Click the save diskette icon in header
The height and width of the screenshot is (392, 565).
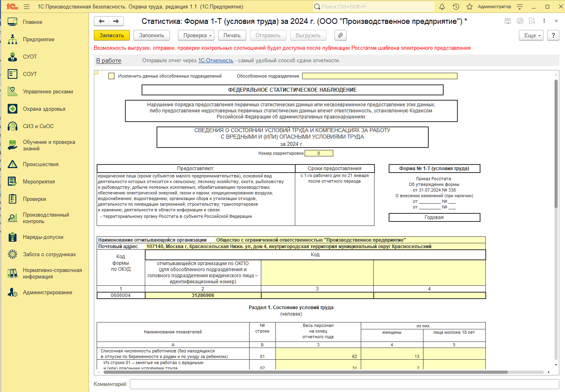pyautogui.click(x=508, y=21)
